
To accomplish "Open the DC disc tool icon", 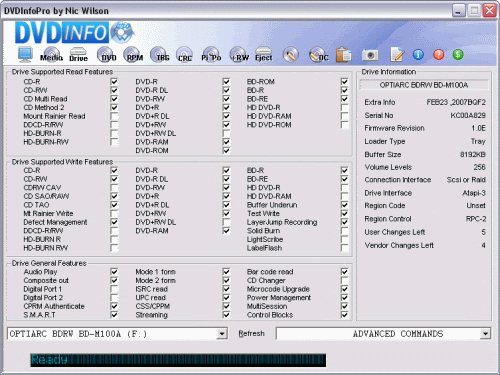I will point(319,54).
